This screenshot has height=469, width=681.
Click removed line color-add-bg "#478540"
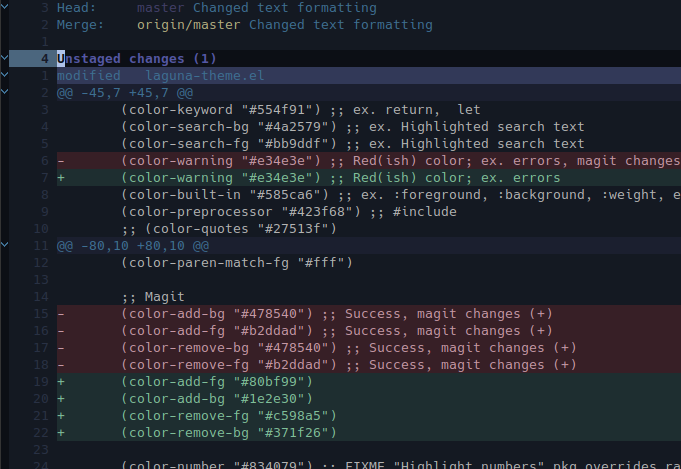coord(369,314)
